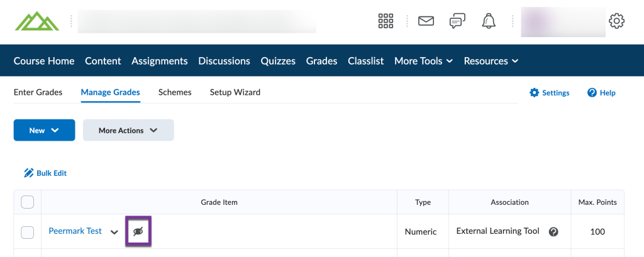
Task: Open the Peermark Test grade item link
Action: (x=75, y=231)
